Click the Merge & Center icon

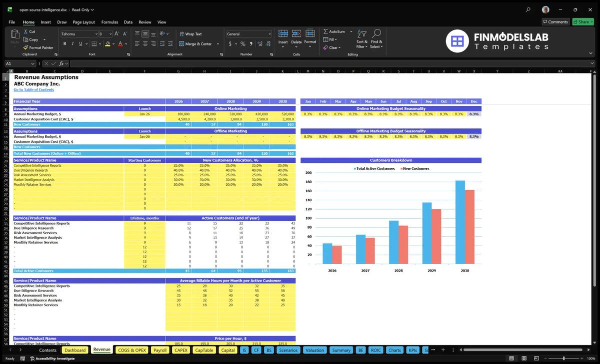click(181, 44)
